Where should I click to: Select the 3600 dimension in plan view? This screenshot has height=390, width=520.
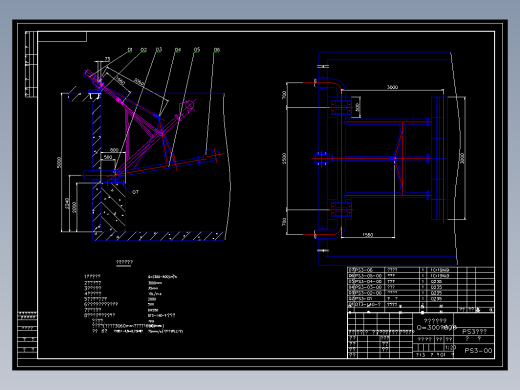point(392,87)
